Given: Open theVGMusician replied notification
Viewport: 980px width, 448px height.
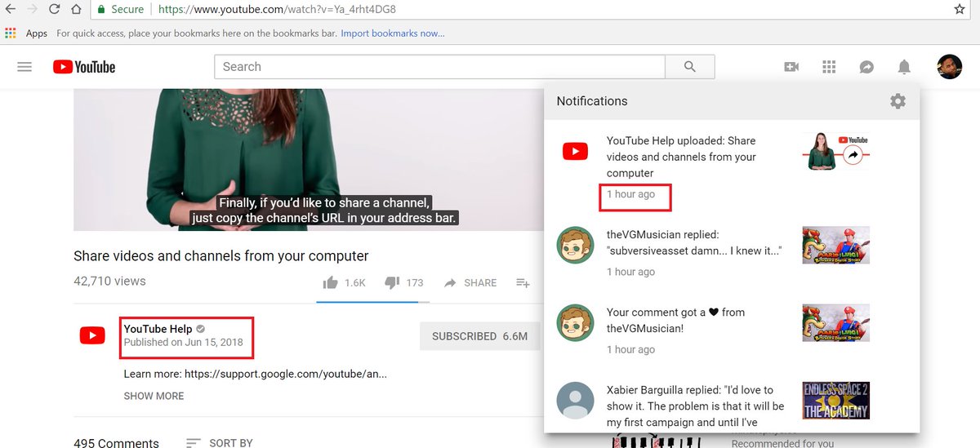Looking at the screenshot, I should 732,253.
